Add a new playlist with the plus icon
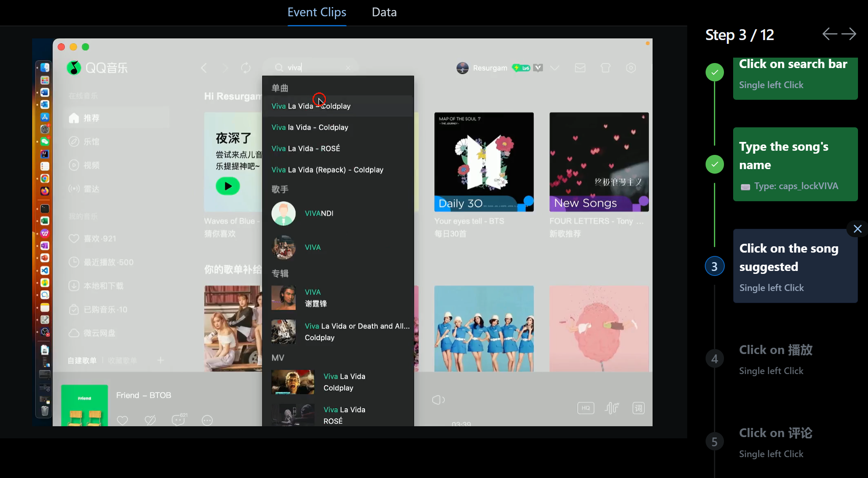This screenshot has height=478, width=868. pyautogui.click(x=161, y=360)
